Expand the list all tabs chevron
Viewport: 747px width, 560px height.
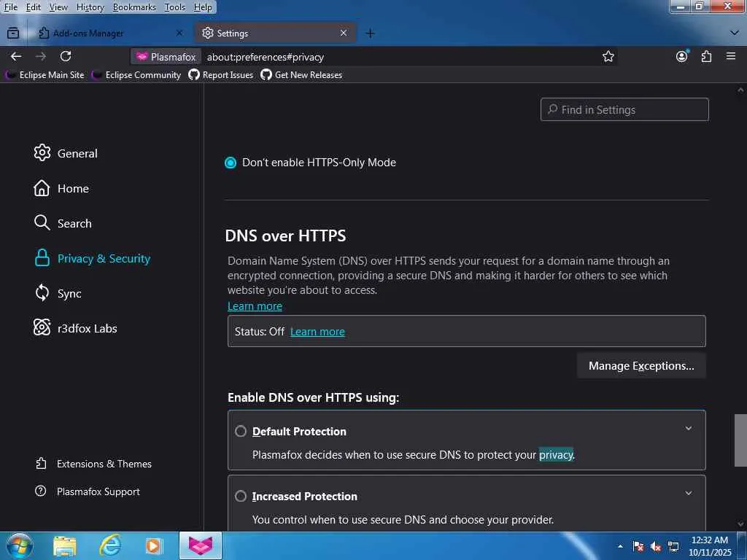(734, 33)
